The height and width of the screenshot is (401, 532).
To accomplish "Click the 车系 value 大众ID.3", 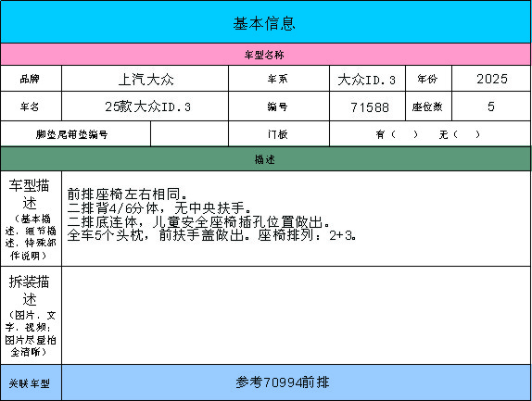I will (x=367, y=79).
